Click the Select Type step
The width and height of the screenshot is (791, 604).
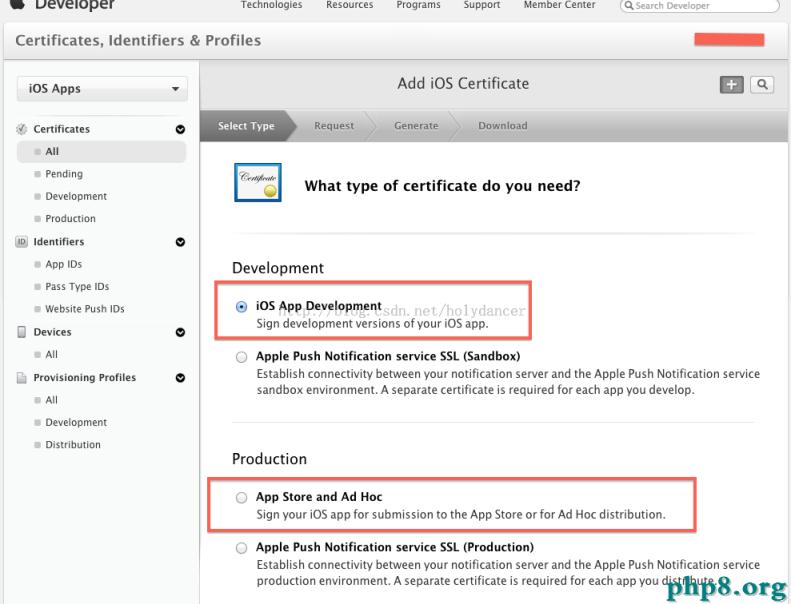click(246, 126)
